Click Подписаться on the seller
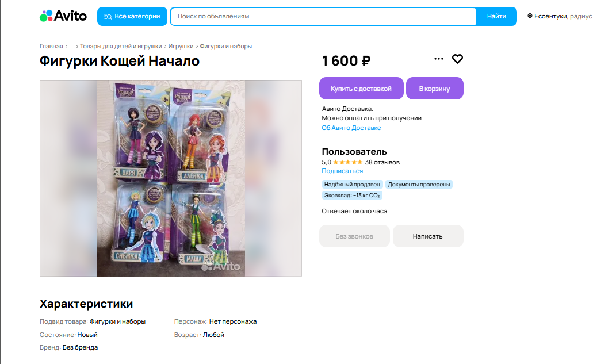Image resolution: width=616 pixels, height=364 pixels. pyautogui.click(x=342, y=171)
